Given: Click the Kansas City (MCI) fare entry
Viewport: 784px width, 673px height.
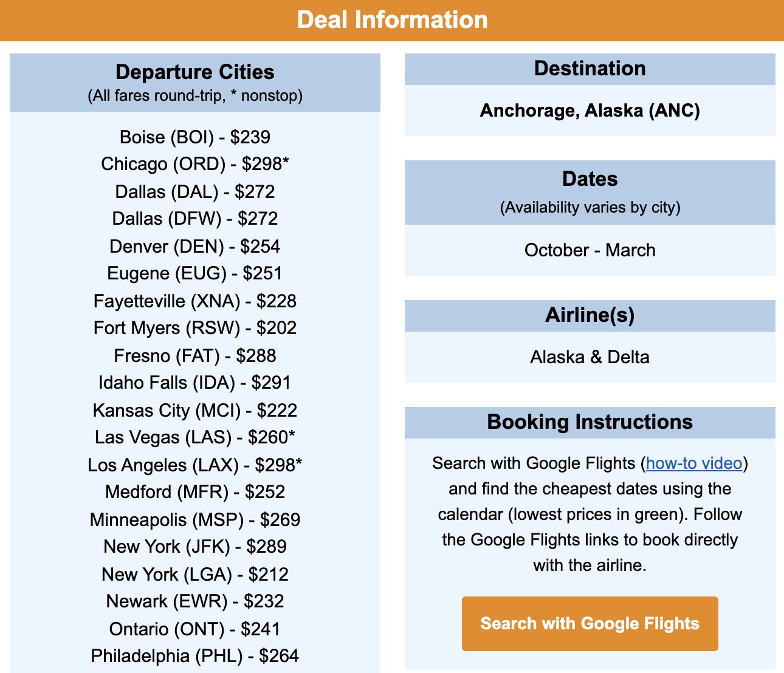Looking at the screenshot, I should click(194, 410).
